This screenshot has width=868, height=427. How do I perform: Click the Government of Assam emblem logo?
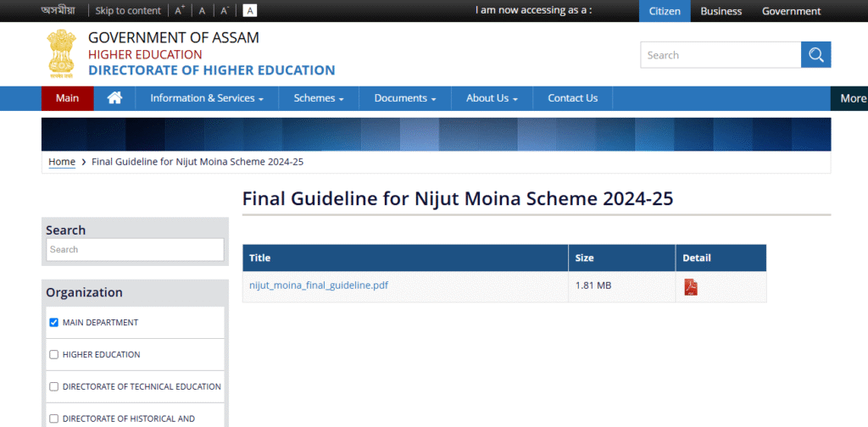point(60,54)
